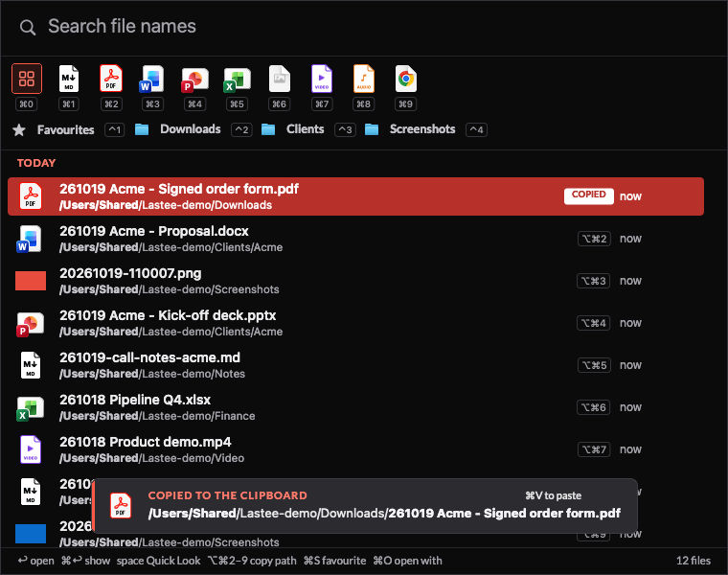Filter by Word document type
This screenshot has height=575, width=728.
[x=152, y=79]
